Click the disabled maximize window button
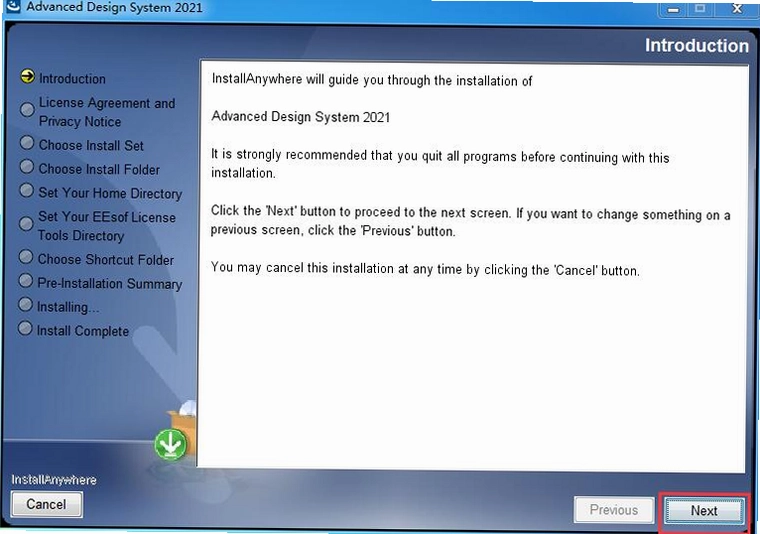Viewport: 760px width, 534px height. 700,8
